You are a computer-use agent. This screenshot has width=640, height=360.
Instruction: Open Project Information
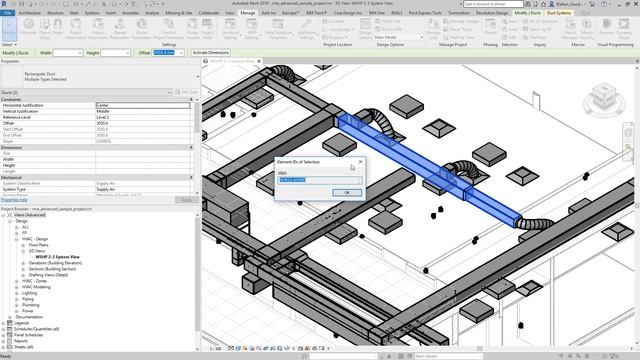[x=76, y=28]
